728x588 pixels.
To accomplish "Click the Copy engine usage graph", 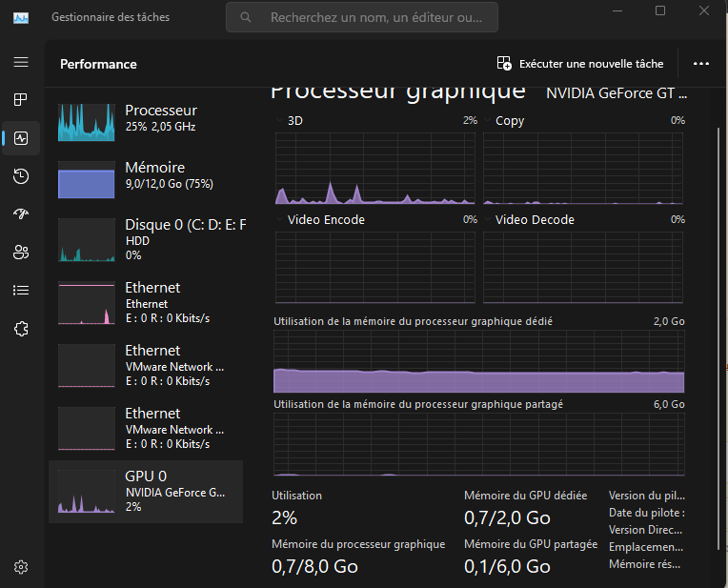I will tap(583, 168).
